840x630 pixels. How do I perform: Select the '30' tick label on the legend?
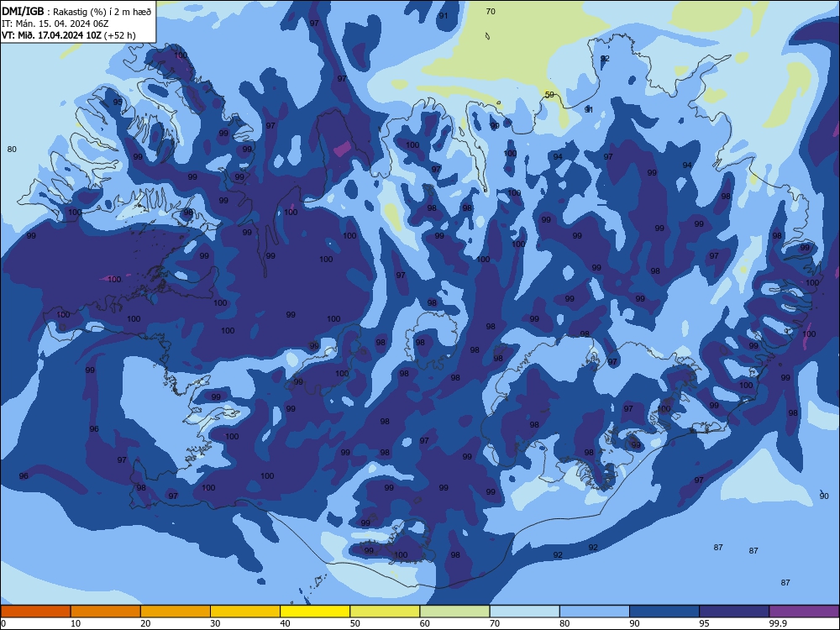[215, 623]
